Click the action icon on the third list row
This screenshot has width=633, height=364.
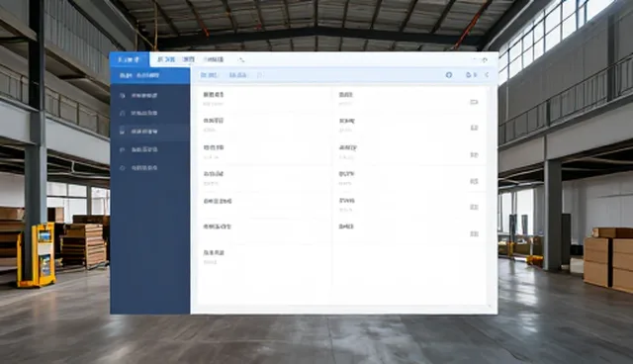474,154
